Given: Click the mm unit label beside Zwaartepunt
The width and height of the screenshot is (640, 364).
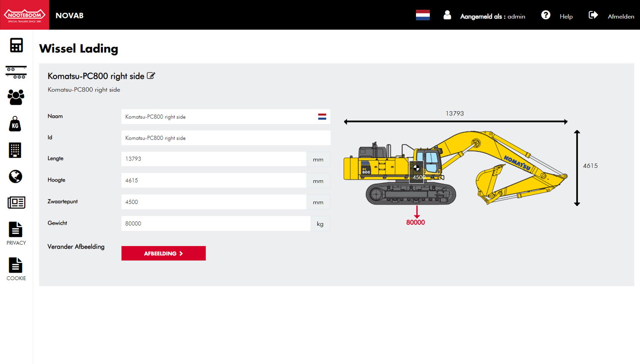Looking at the screenshot, I should coord(318,202).
